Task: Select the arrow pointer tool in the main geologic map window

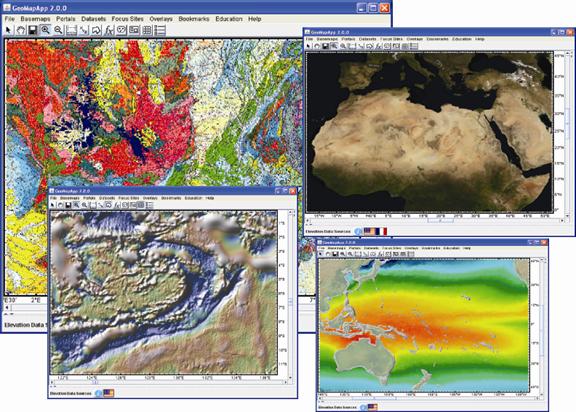Action: click(8, 30)
